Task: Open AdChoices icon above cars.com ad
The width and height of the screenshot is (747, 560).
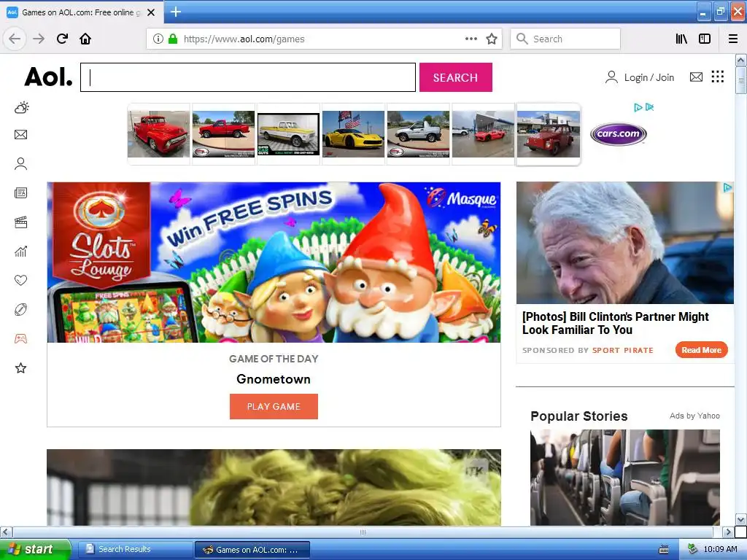Action: click(638, 108)
